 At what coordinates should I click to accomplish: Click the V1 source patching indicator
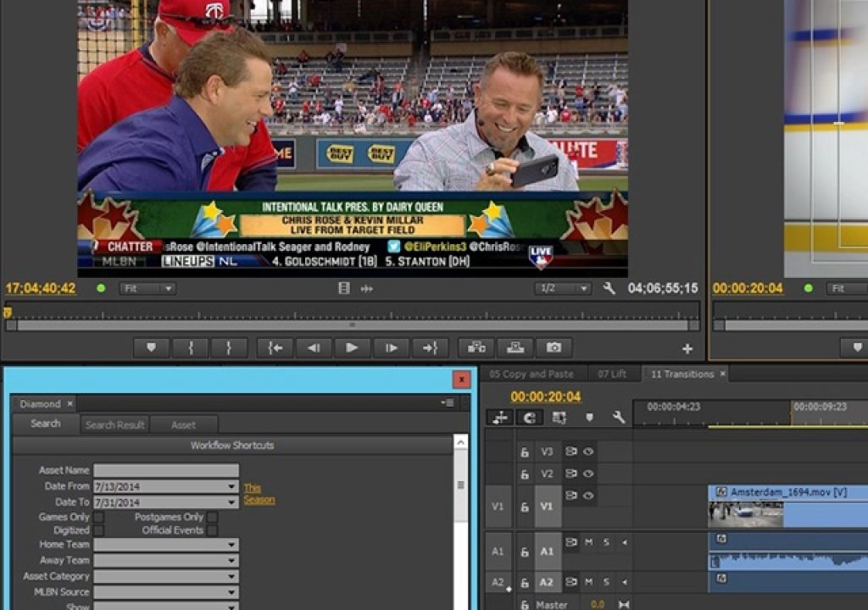(x=497, y=507)
